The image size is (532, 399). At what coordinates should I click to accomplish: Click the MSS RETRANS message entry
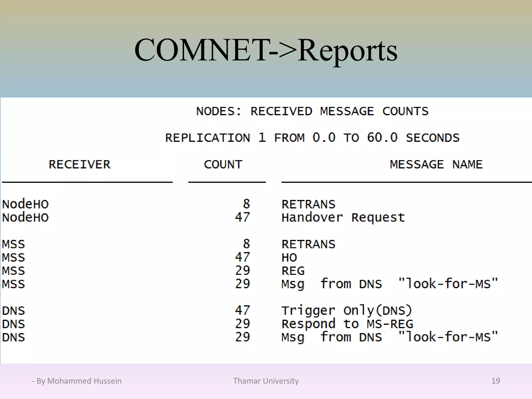308,244
